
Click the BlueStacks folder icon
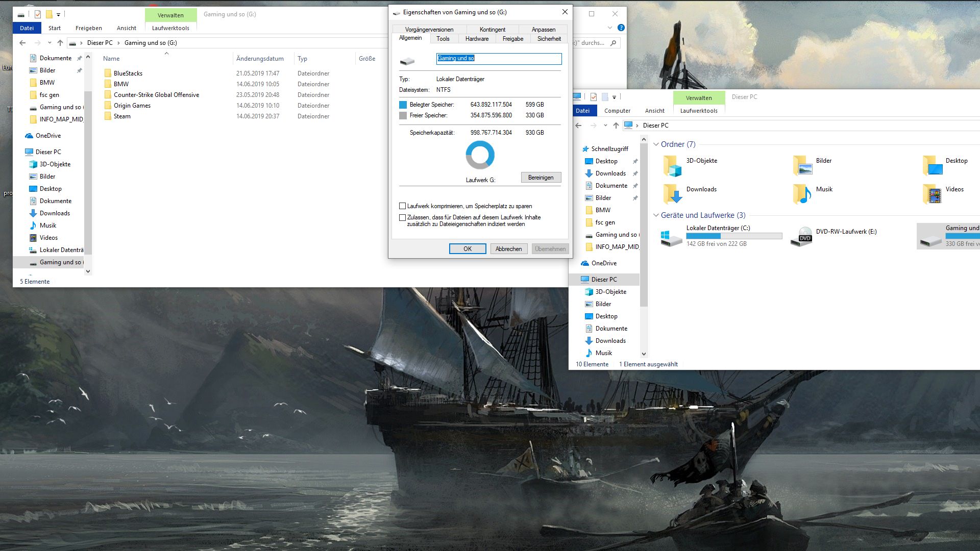[x=108, y=73]
